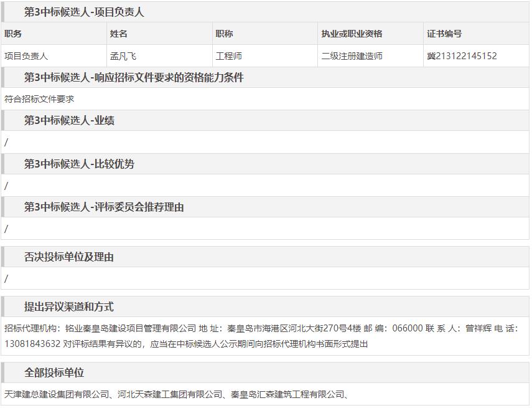Click the 否决投标单位及理由 section header
The width and height of the screenshot is (532, 408).
pos(69,257)
